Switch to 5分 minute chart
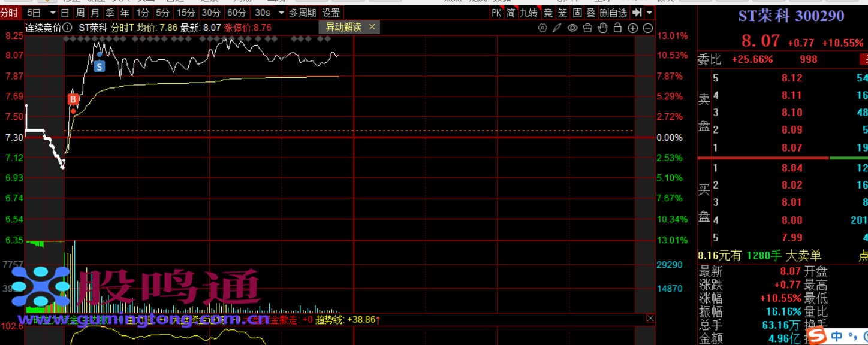The image size is (868, 345). click(x=162, y=13)
